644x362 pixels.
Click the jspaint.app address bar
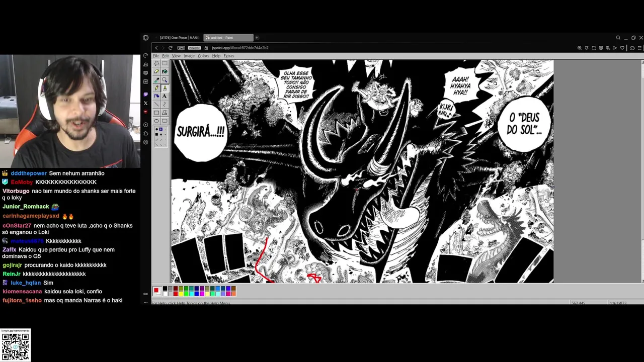coord(240,48)
